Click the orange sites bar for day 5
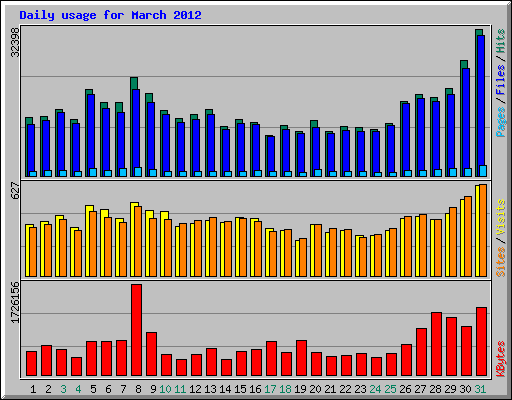 (93, 244)
